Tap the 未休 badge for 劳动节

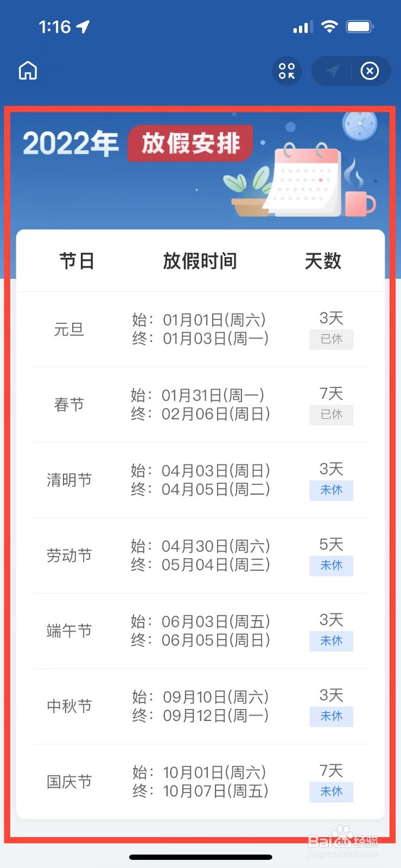[331, 565]
